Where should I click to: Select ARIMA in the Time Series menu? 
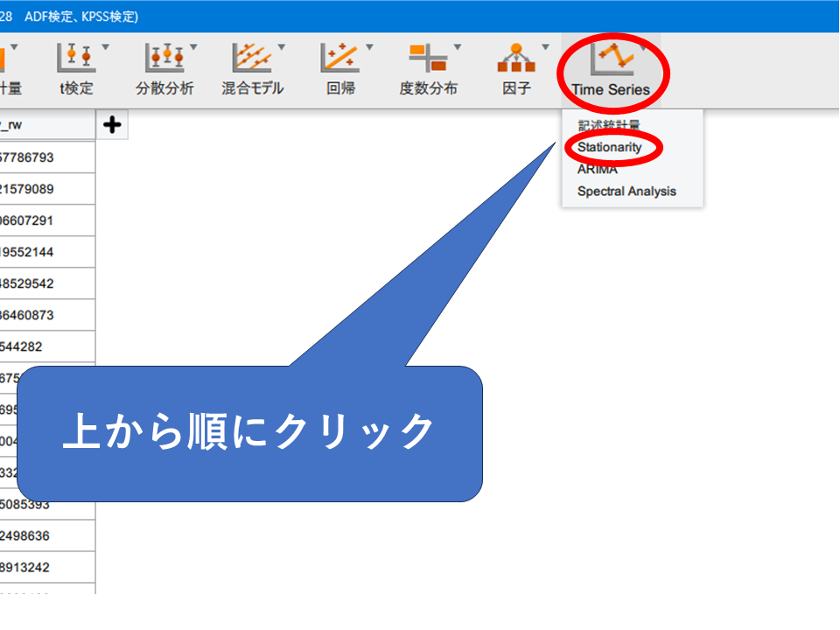(598, 170)
